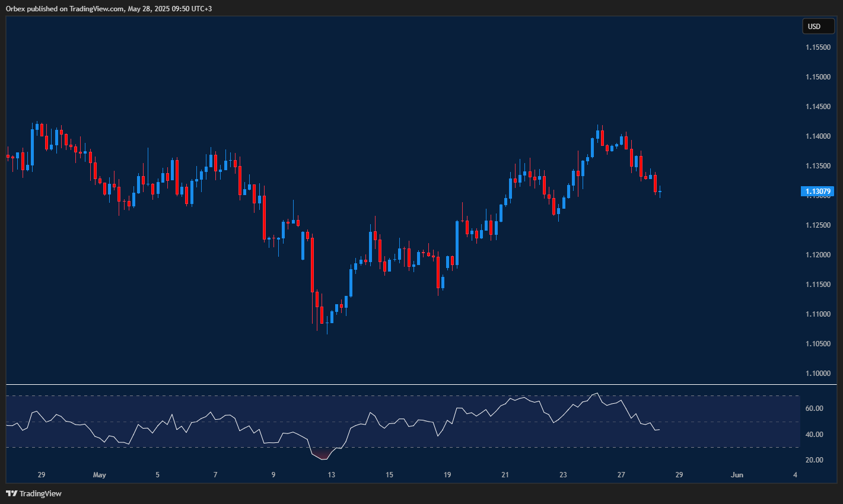843x504 pixels.
Task: Click the 13 date label below the chart
Action: click(331, 474)
